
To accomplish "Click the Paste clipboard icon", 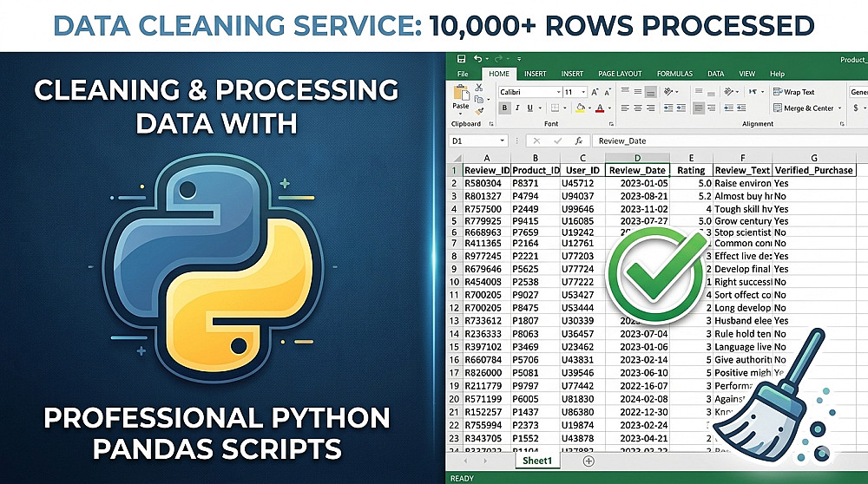I will [x=461, y=93].
